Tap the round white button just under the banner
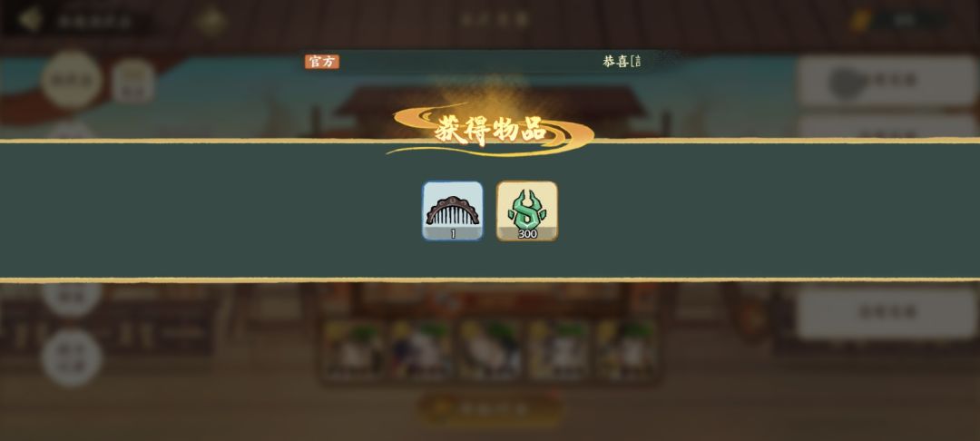This screenshot has height=441, width=980. coord(72,298)
